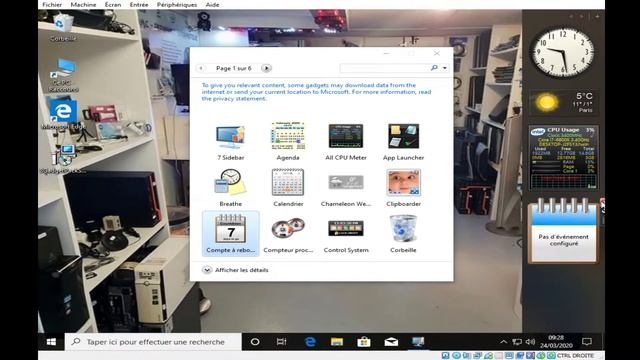Click the gadgets app taskbar icon
The height and width of the screenshot is (360, 640).
(x=418, y=342)
